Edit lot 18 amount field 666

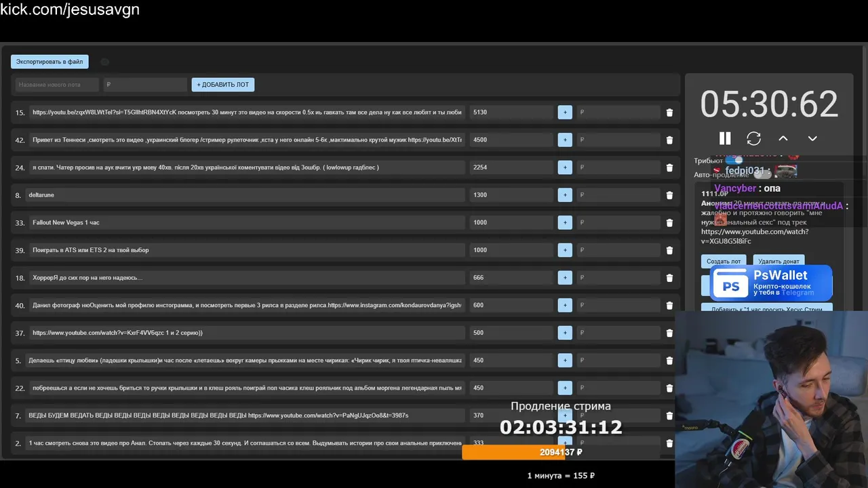click(x=511, y=278)
